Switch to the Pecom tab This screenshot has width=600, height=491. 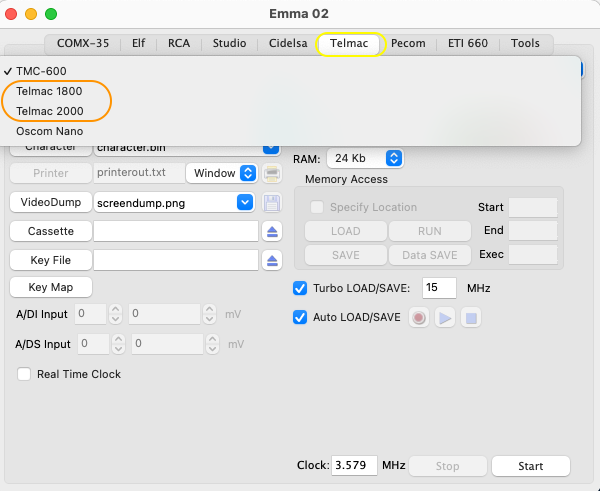pyautogui.click(x=408, y=43)
